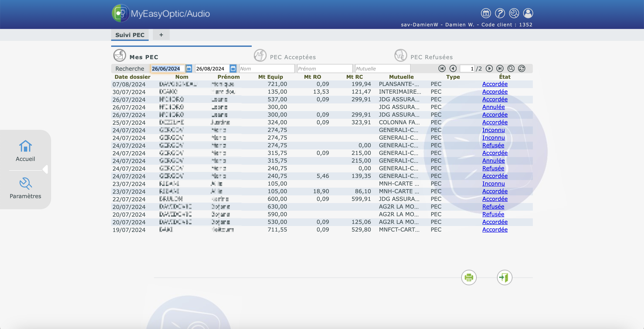Open Accordée link for 07/08/2024 dossier

[495, 84]
